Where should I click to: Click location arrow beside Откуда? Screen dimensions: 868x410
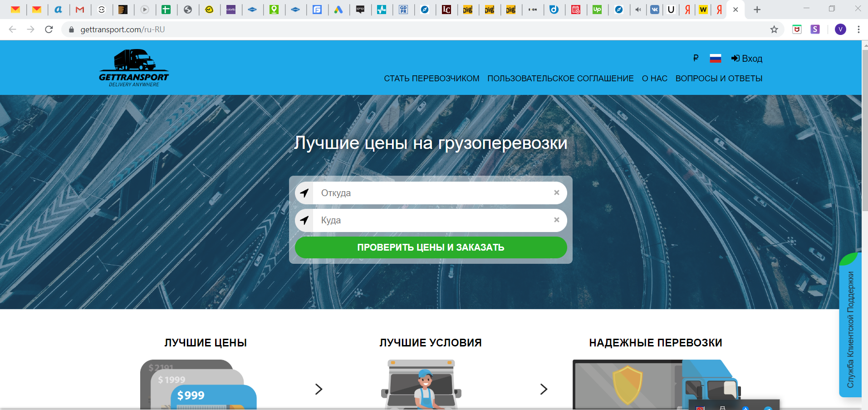304,193
